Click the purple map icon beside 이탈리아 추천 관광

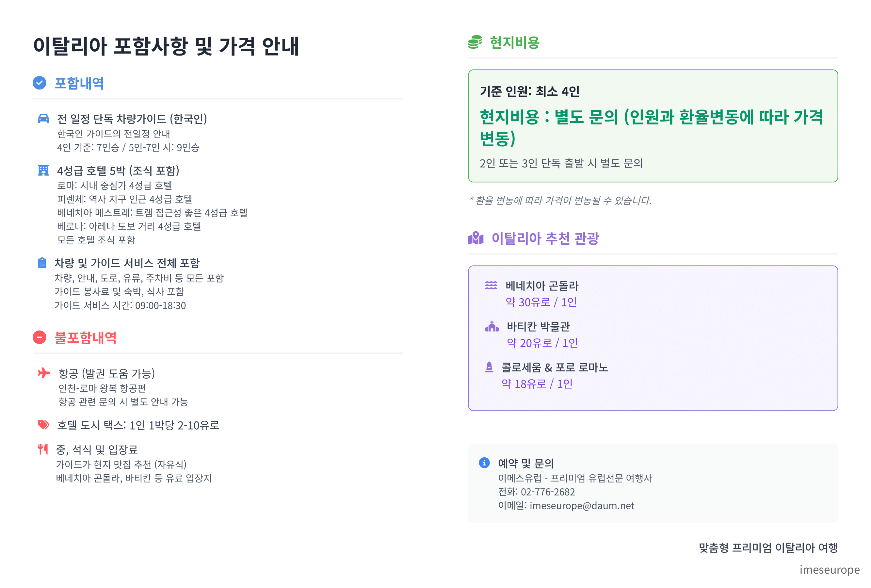pyautogui.click(x=476, y=238)
